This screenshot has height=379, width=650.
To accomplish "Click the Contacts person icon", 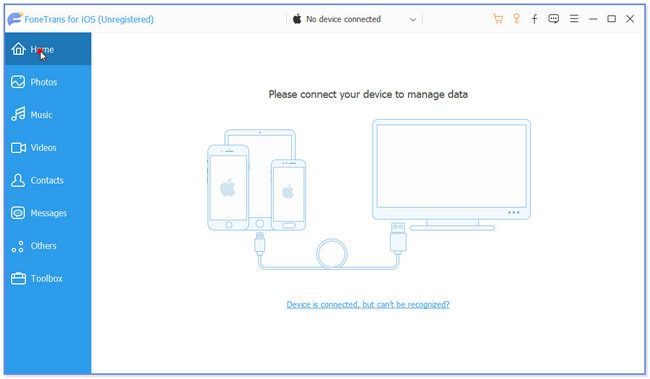I will click(18, 180).
